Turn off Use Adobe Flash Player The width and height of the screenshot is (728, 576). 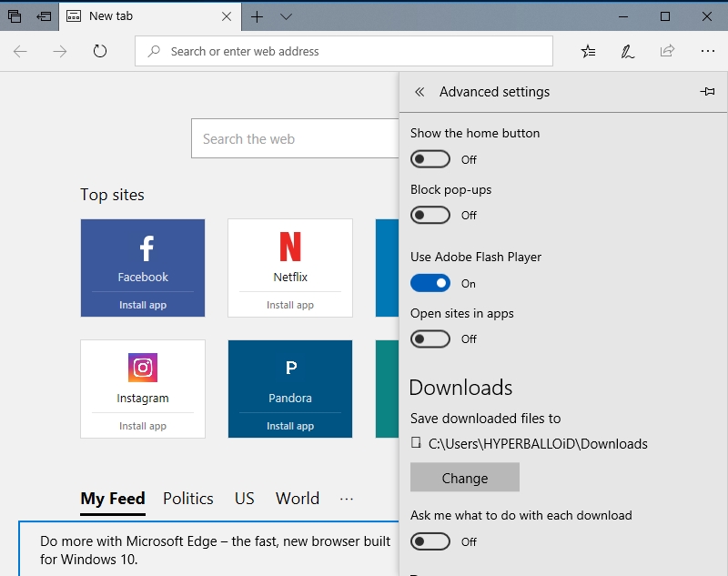430,283
